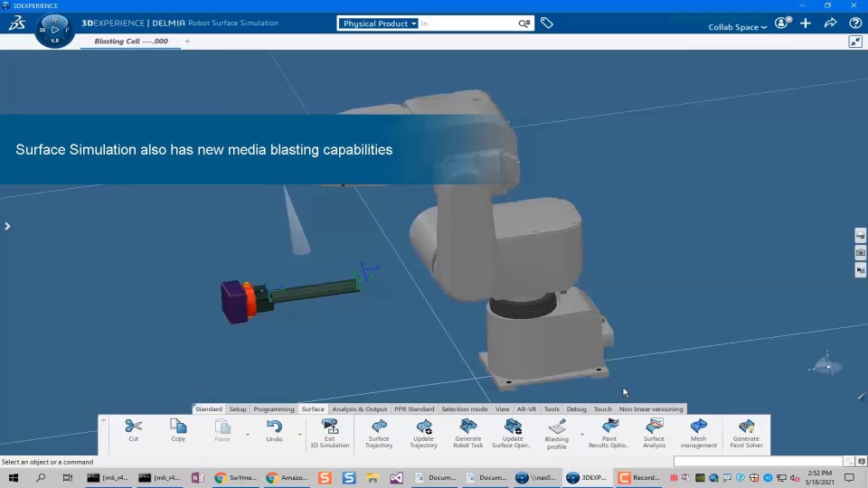
Task: Collapse the action bar chevron
Action: point(103,420)
